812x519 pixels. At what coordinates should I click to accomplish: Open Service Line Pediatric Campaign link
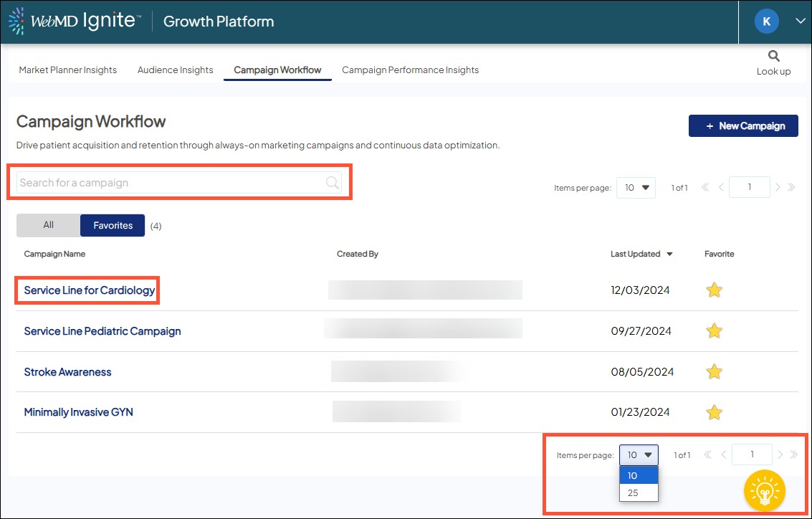[x=102, y=331]
